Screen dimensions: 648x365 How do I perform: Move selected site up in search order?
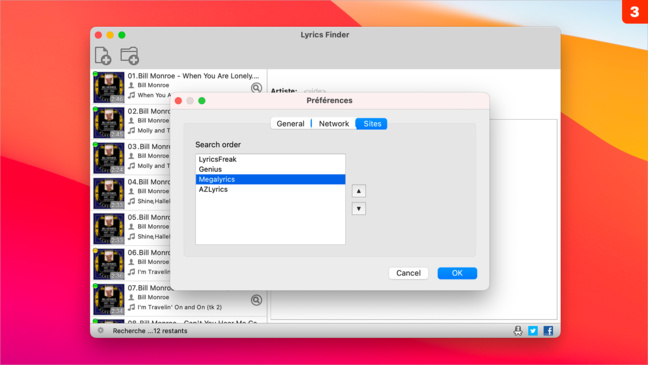(359, 191)
